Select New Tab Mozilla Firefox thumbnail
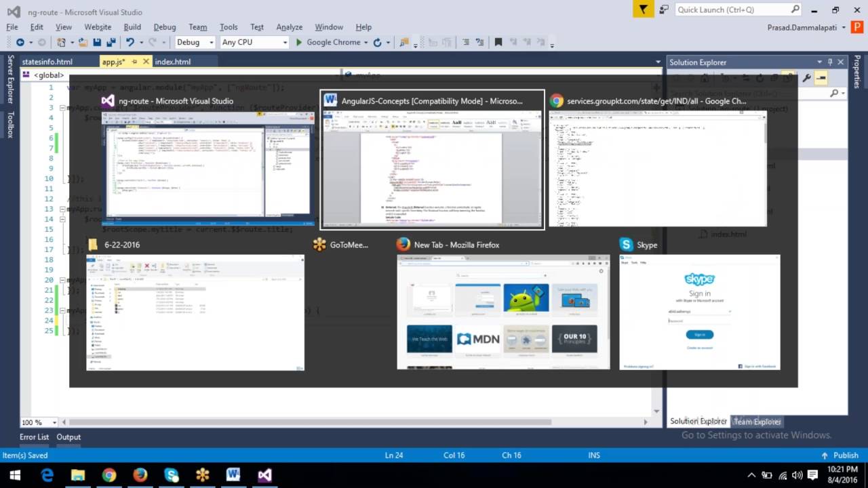 coord(503,304)
